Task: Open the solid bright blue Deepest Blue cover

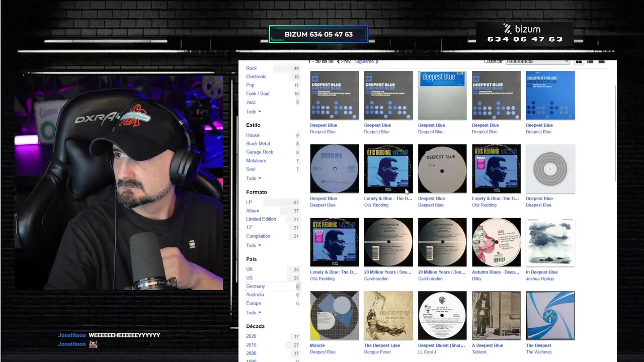Action: (x=550, y=96)
